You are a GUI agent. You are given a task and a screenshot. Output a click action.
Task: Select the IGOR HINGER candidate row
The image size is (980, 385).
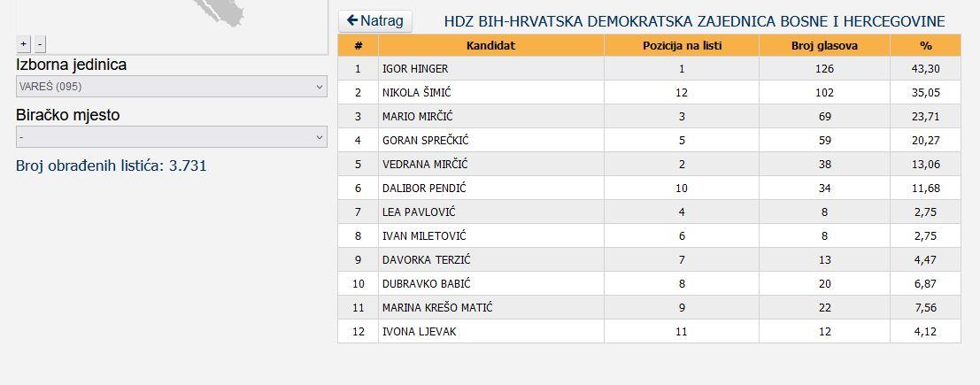650,69
